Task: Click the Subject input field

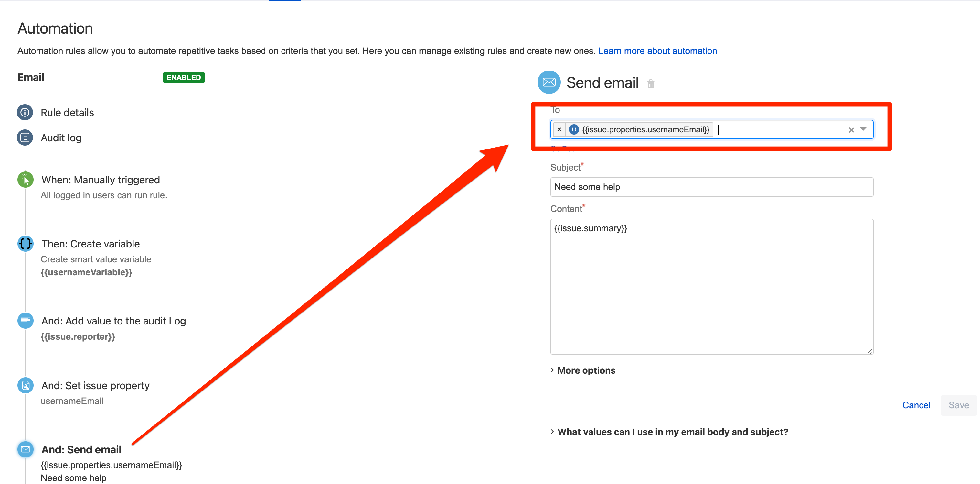Action: coord(712,187)
